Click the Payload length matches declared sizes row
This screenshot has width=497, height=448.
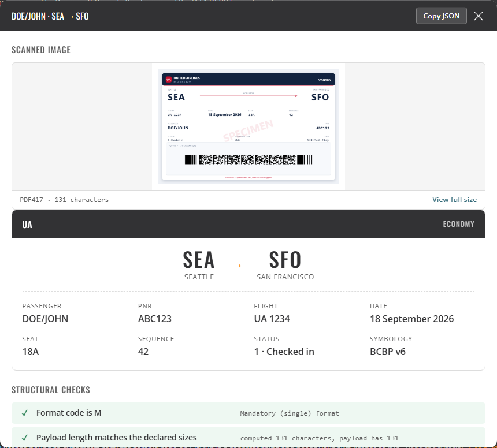click(248, 438)
